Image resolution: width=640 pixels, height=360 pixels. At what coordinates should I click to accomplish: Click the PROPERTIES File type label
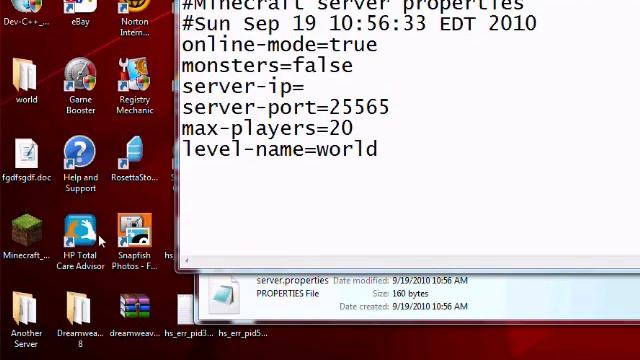point(287,293)
